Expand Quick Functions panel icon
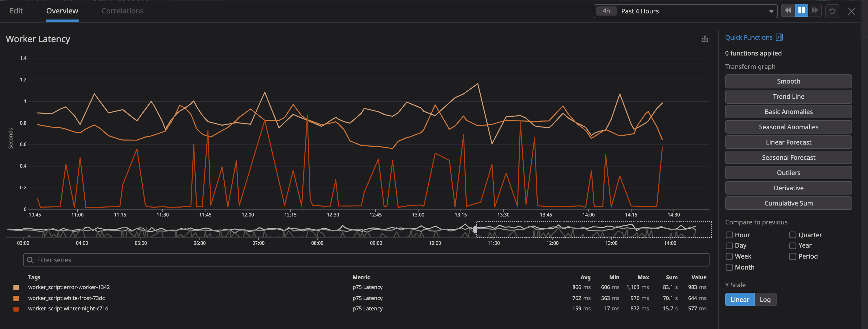 779,37
